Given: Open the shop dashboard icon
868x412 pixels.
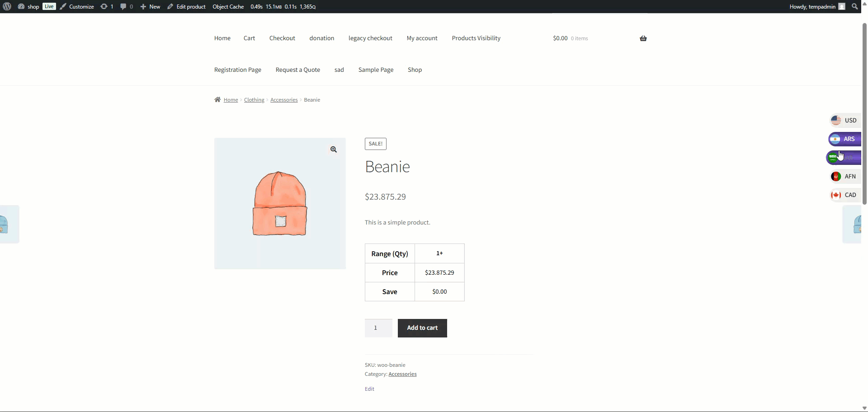Looking at the screenshot, I should coord(21,6).
